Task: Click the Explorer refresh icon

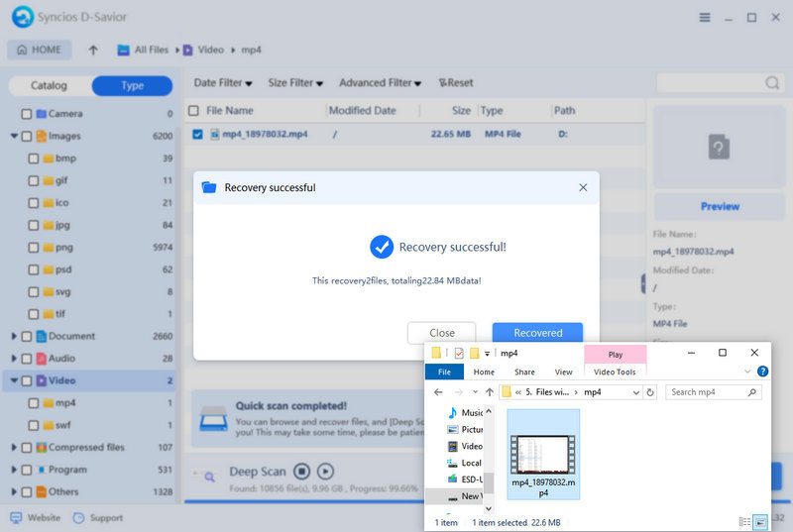Action: click(x=650, y=392)
